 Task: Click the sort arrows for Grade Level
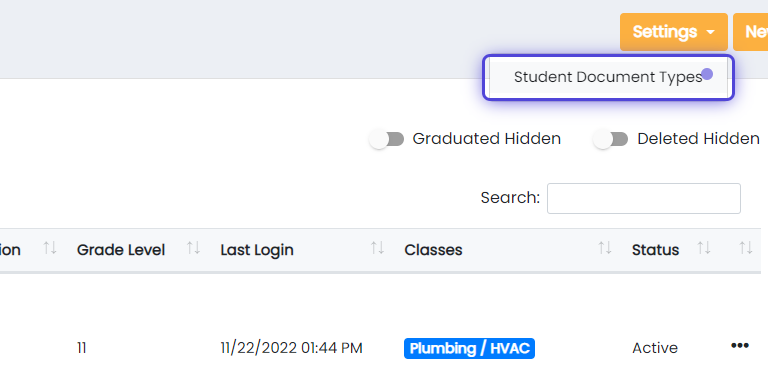click(193, 248)
